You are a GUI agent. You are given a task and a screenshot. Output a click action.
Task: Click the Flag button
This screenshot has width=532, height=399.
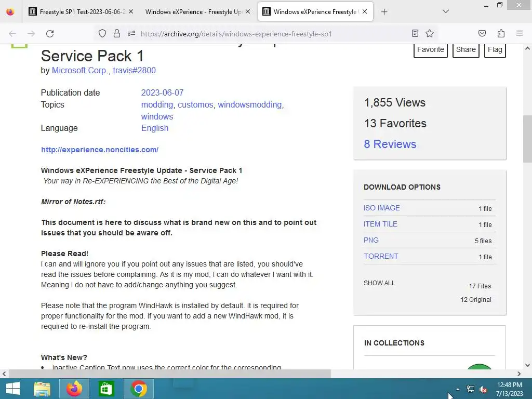click(495, 50)
